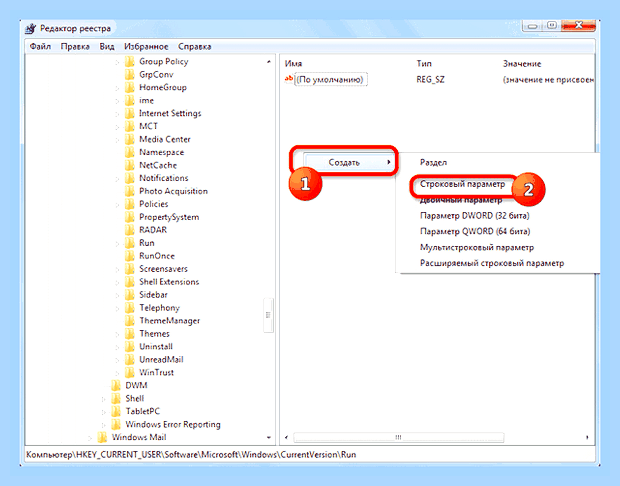Image resolution: width=620 pixels, height=486 pixels.
Task: Open the Вид menu
Action: point(107,47)
